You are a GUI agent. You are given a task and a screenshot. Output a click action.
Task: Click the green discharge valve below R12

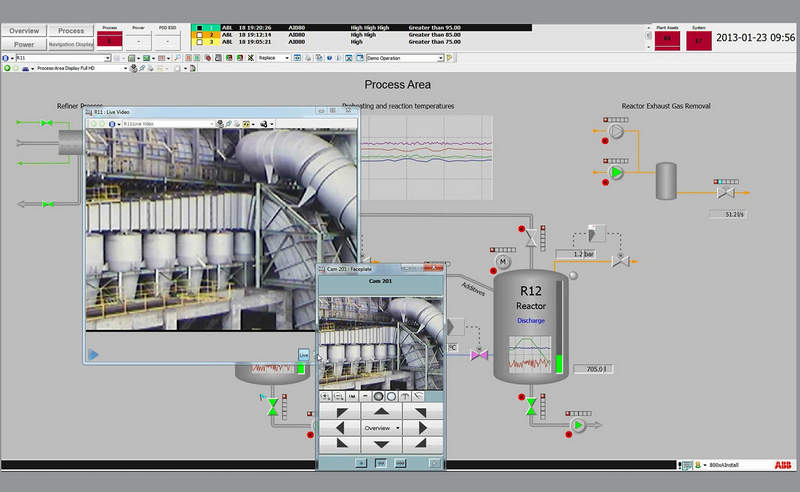(531, 406)
